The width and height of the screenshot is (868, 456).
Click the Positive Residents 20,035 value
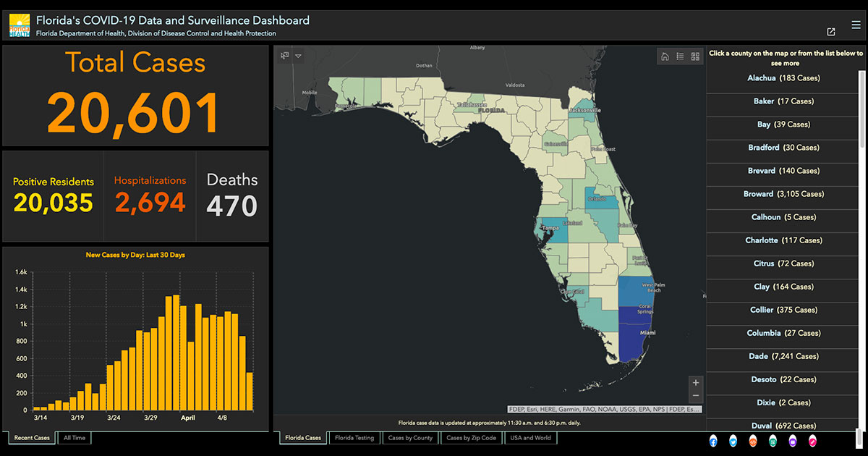pos(53,203)
